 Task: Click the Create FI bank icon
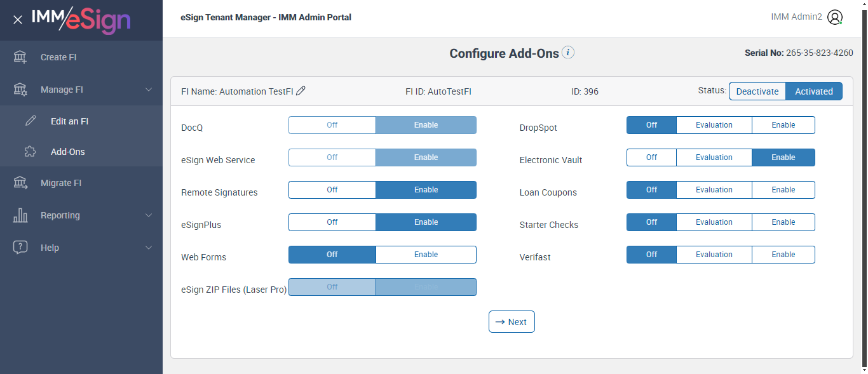(20, 57)
